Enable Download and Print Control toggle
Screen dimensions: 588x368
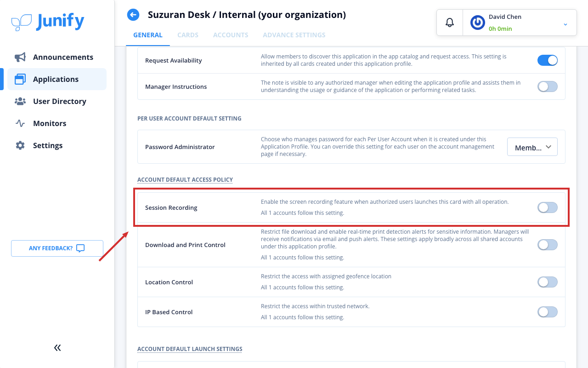[548, 245]
